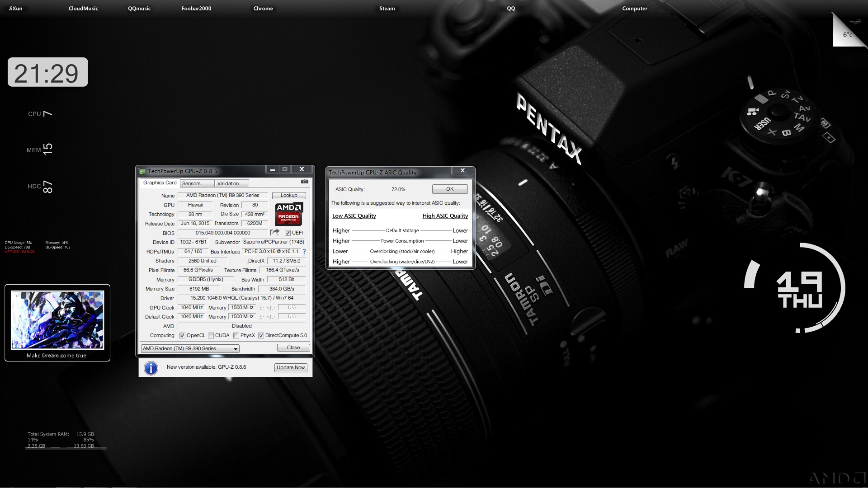Open QQ launcher shortcut
This screenshot has width=868, height=488.
point(511,9)
